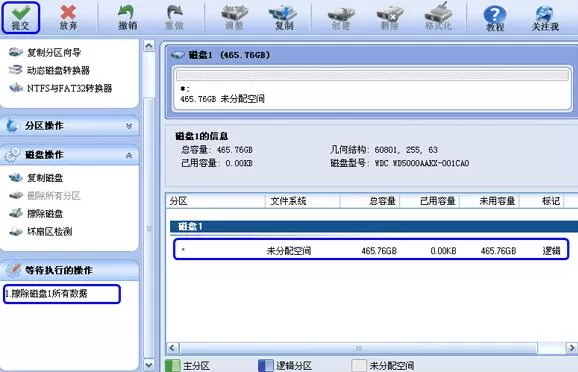Click the 复制磁盘 icon
This screenshot has width=578, height=372.
click(16, 178)
